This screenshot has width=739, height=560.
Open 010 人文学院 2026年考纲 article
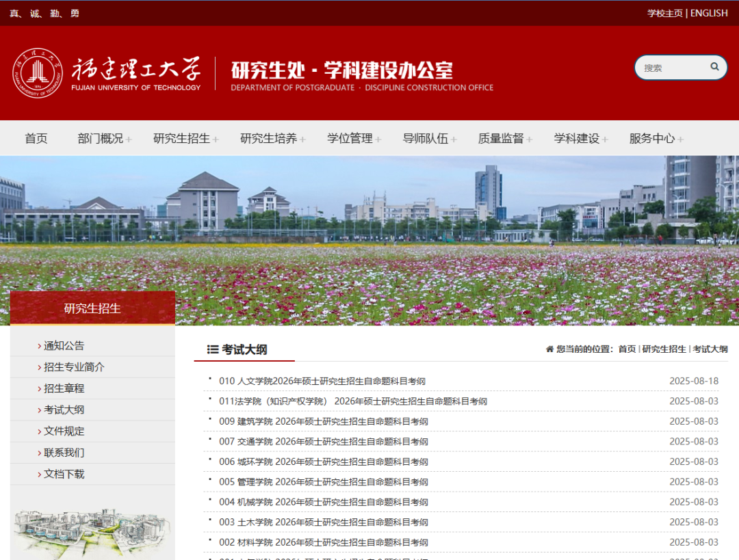click(x=322, y=381)
